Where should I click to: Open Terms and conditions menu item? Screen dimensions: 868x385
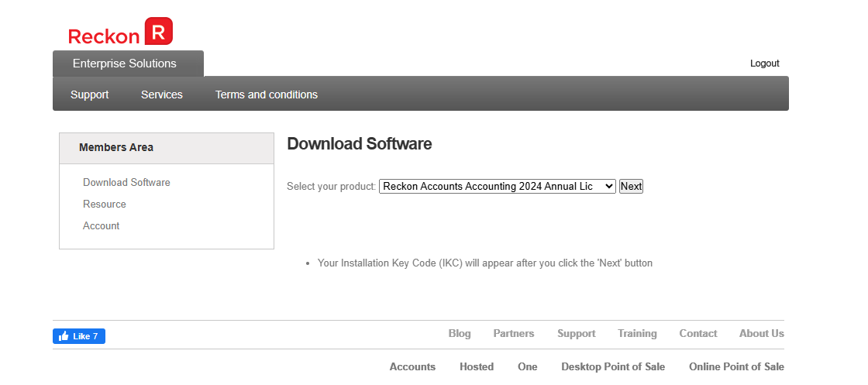[267, 95]
